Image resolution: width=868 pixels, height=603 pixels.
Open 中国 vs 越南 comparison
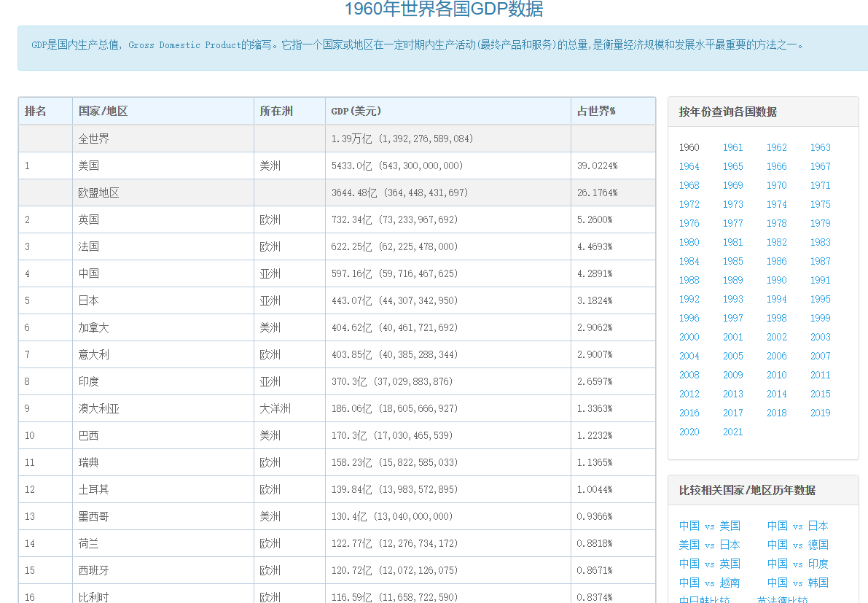(x=709, y=583)
